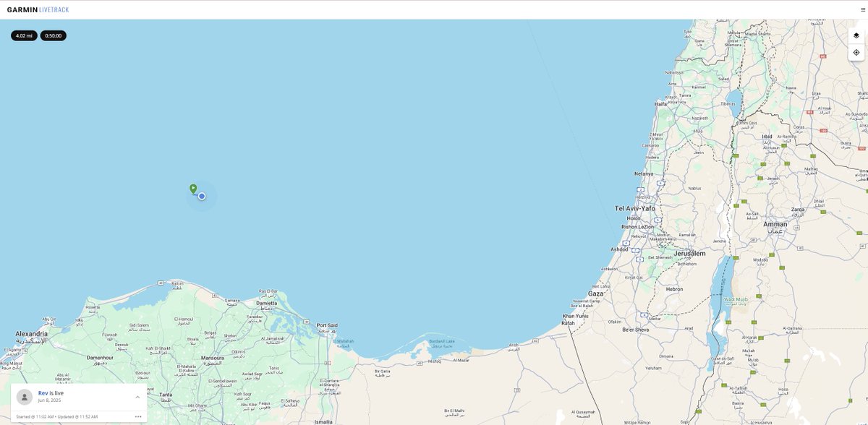
Task: Click the Nablus label on map
Action: (694, 188)
